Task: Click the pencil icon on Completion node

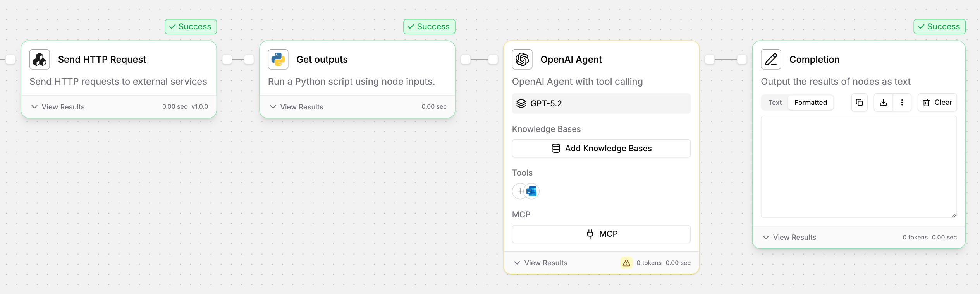Action: pyautogui.click(x=771, y=60)
